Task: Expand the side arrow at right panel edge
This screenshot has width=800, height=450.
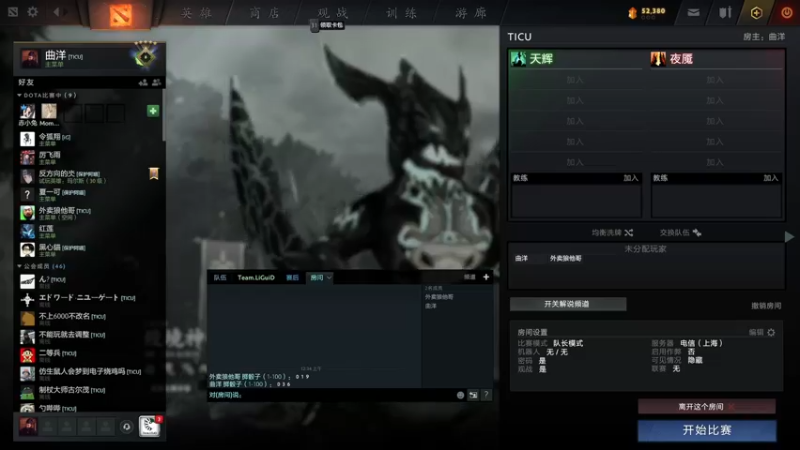Action: 789,236
